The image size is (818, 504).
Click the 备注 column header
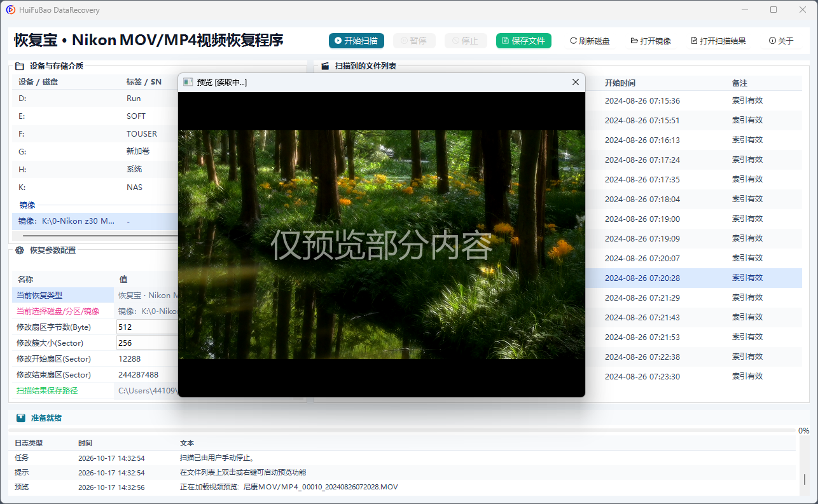[740, 83]
